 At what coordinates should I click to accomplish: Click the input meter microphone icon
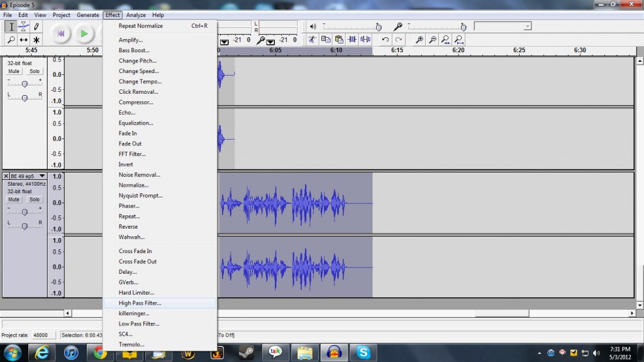(x=260, y=40)
